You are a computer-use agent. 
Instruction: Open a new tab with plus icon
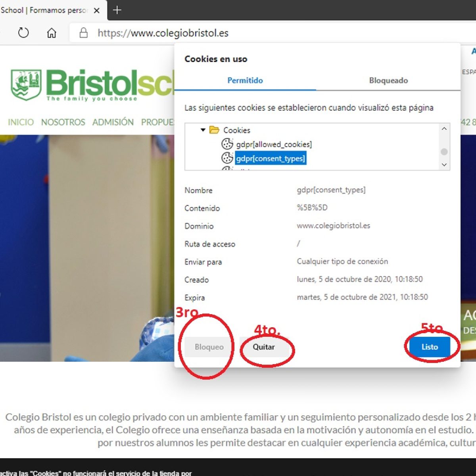pos(117,10)
